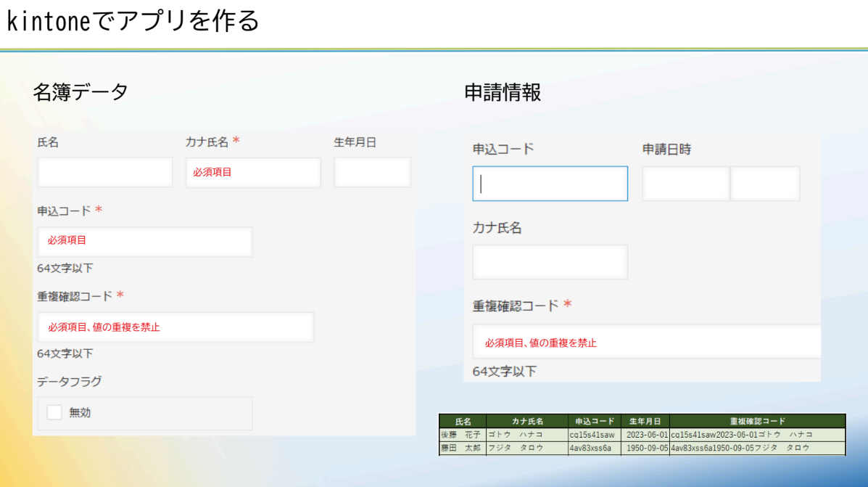Click the 重複確認コード field in 名簿データ
The height and width of the screenshot is (487, 868).
(175, 327)
